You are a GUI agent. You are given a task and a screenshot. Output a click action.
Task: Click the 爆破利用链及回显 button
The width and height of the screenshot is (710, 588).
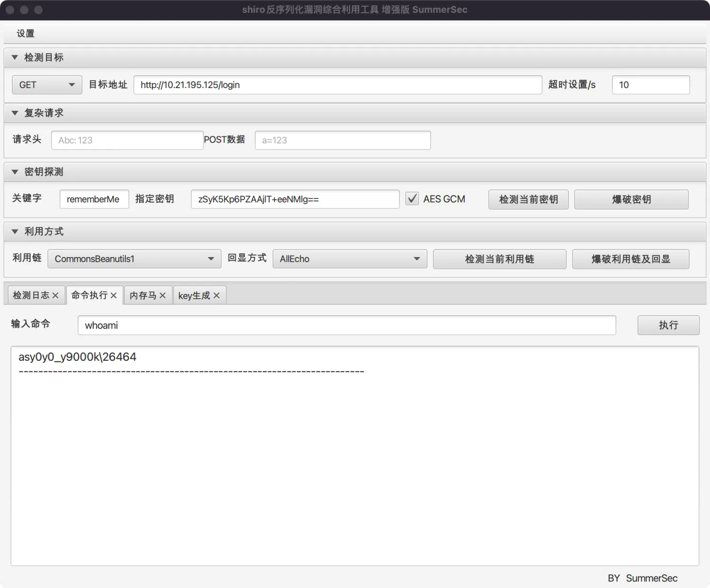pos(630,259)
